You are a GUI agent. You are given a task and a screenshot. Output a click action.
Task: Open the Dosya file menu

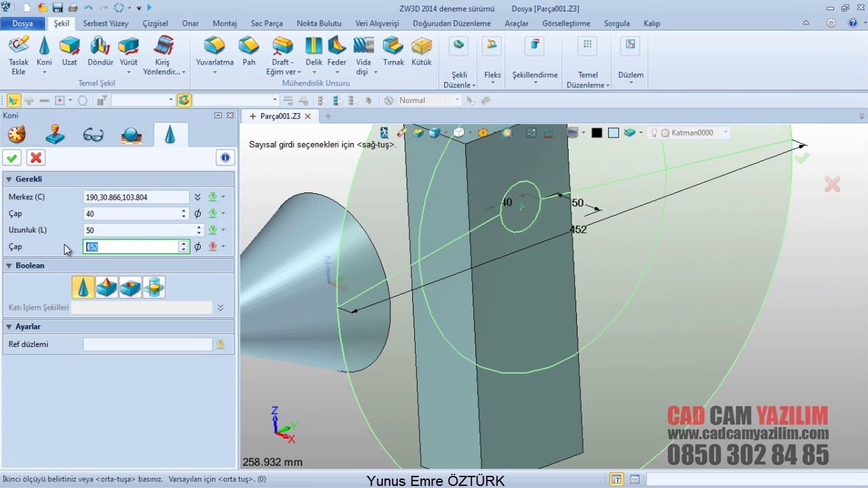point(22,23)
